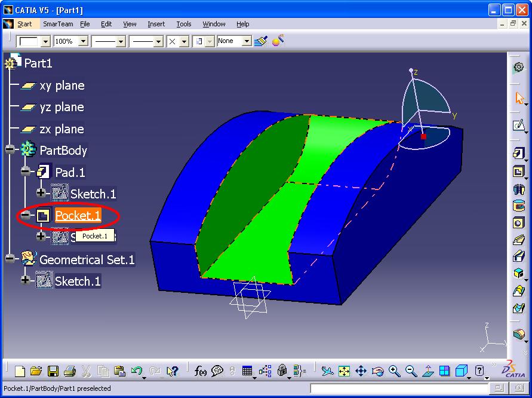Collapse the Pad.1 node
Viewport: 532px width, 398px height.
[x=26, y=172]
